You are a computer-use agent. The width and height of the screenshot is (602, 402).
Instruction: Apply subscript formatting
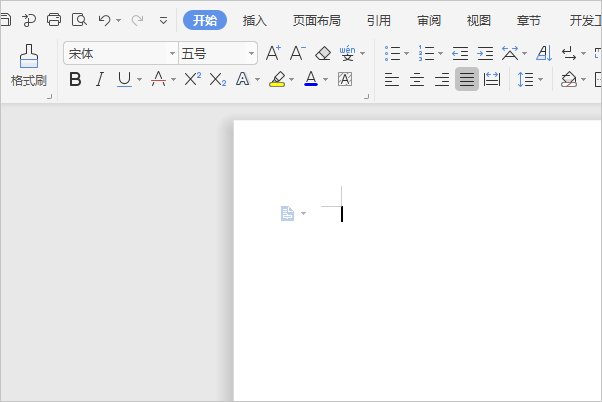point(217,80)
